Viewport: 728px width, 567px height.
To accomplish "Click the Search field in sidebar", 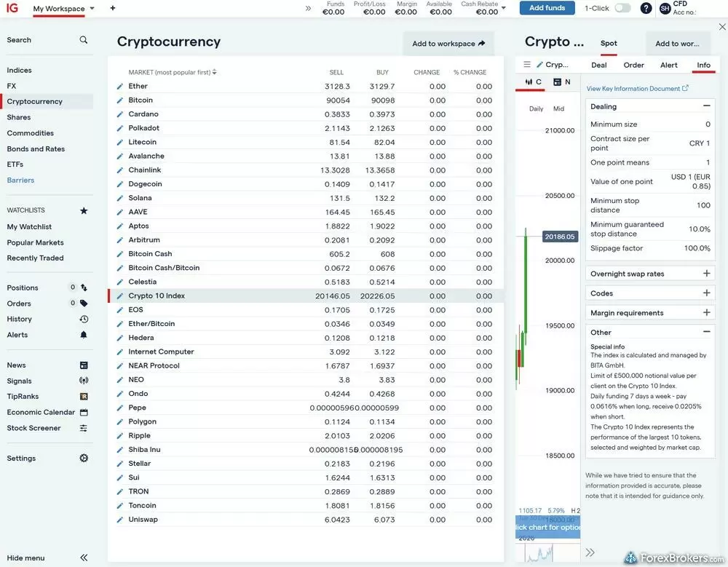I will [x=47, y=40].
